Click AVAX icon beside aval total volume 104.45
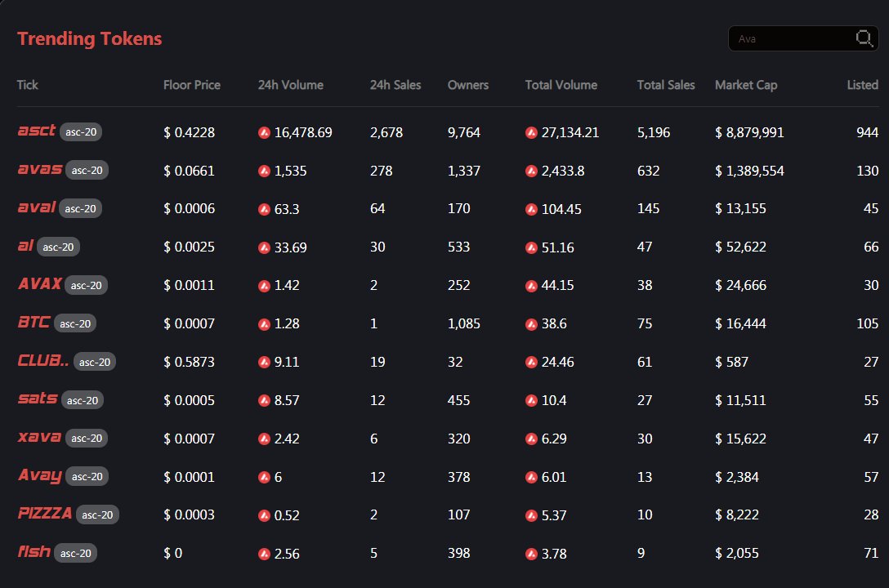 531,210
